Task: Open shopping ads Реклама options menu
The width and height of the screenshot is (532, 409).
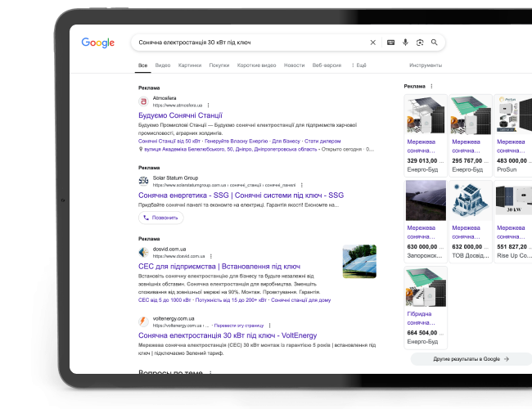Action: point(431,86)
